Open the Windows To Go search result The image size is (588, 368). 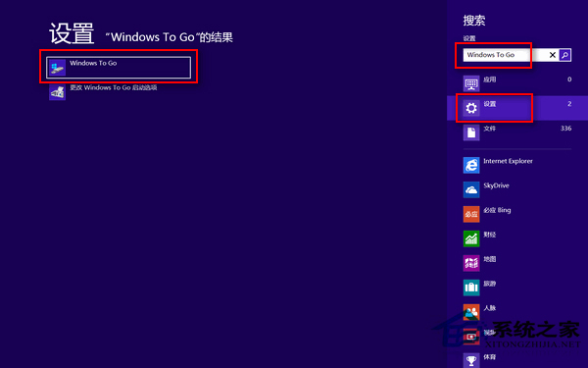(x=119, y=68)
